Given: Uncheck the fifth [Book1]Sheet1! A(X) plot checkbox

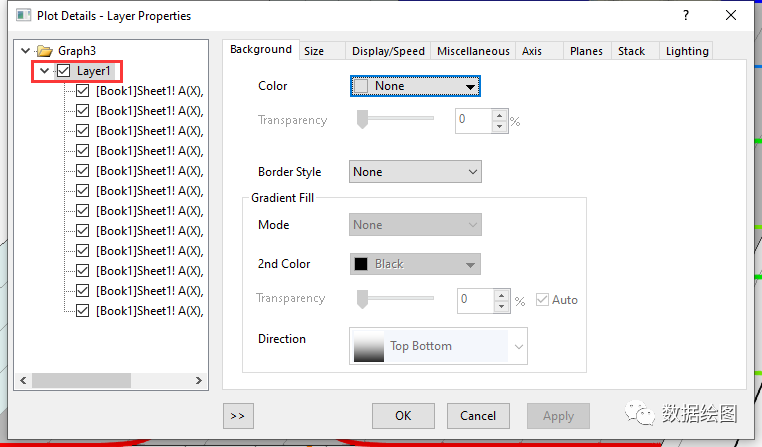Looking at the screenshot, I should click(83, 171).
